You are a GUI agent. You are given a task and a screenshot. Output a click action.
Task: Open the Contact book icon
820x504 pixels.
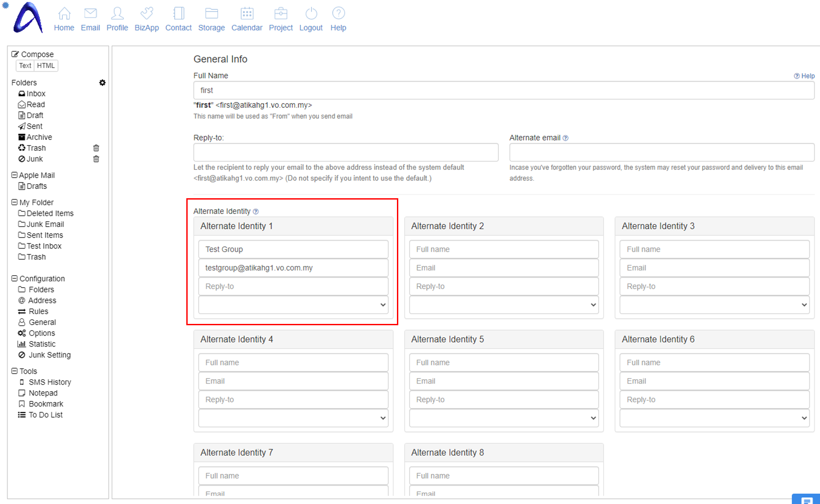pos(178,13)
